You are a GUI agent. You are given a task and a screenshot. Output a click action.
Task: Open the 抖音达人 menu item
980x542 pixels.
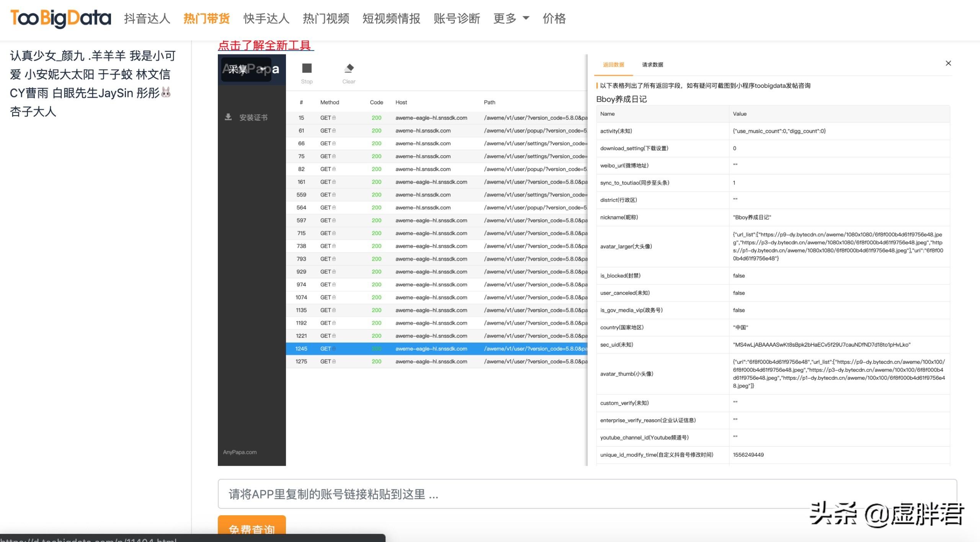pos(147,18)
